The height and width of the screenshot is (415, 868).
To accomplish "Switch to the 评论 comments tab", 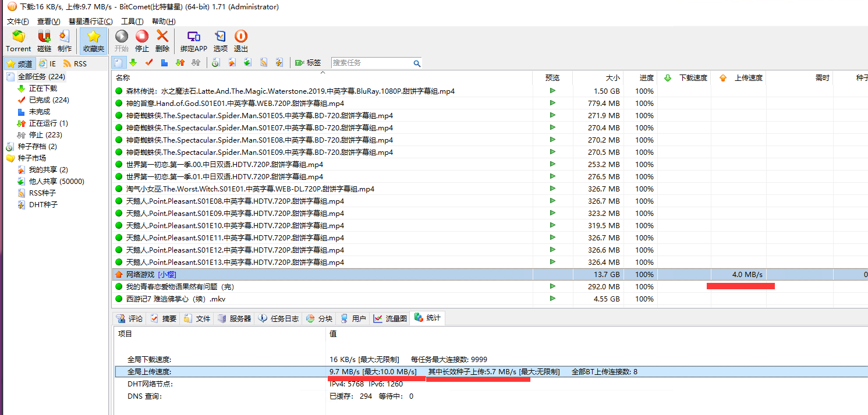I will click(129, 318).
